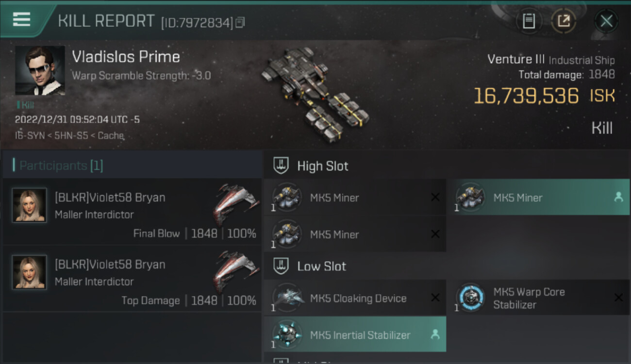Click the Low Slot section header
Screen dimensions: 631x364
coord(321,266)
